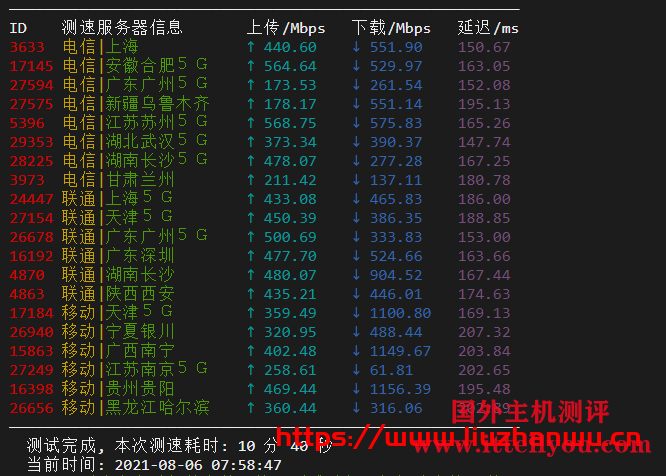Viewport: 666px width, 476px height.
Task: Select server ID 17145
Action: 31,66
